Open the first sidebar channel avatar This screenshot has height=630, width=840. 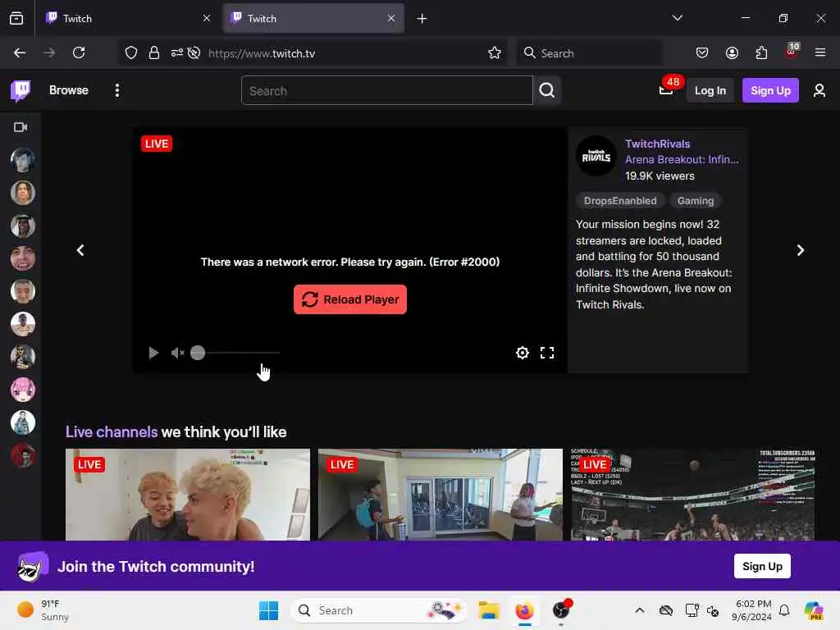click(22, 160)
